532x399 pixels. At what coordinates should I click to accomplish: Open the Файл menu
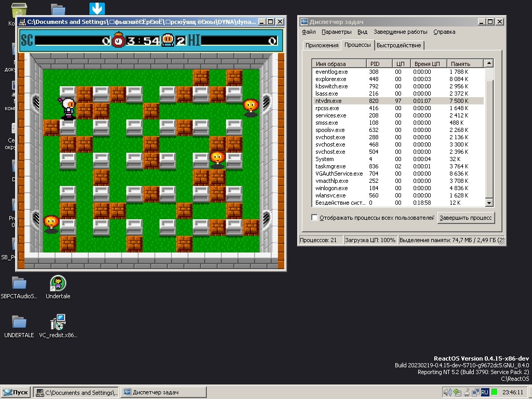coord(309,32)
